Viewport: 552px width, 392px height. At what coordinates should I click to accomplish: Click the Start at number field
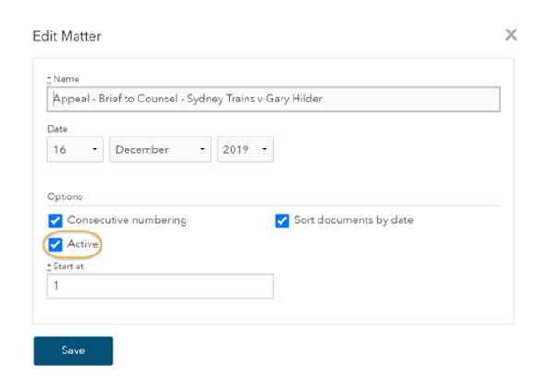point(161,286)
